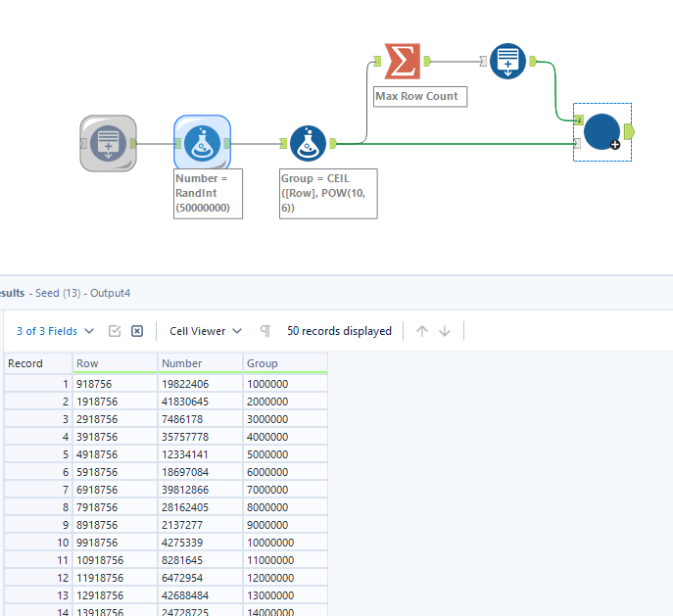Select Number cell 42688484

coord(200,595)
